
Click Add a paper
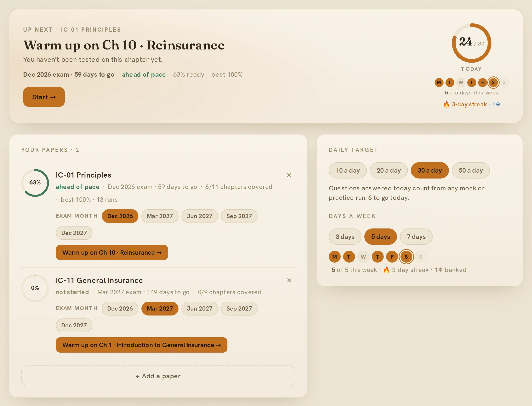(158, 376)
